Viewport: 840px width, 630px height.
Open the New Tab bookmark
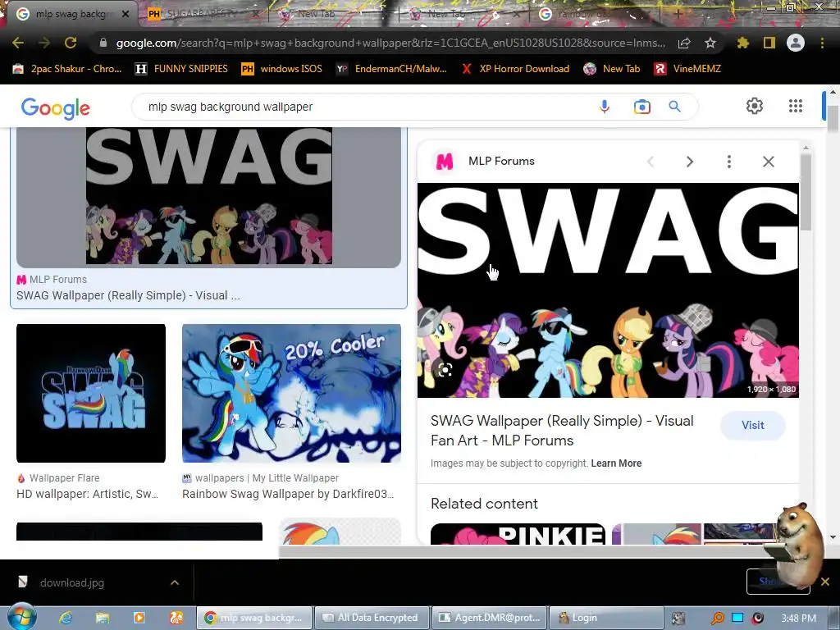pos(612,69)
